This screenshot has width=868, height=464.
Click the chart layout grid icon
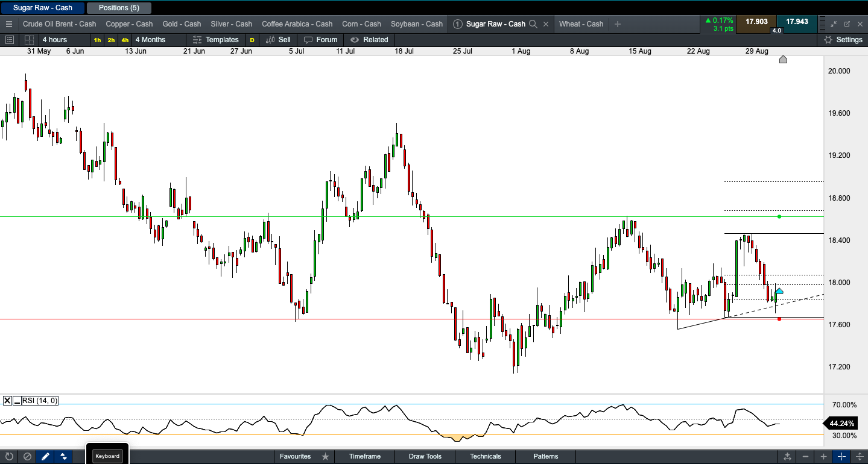pyautogui.click(x=28, y=40)
